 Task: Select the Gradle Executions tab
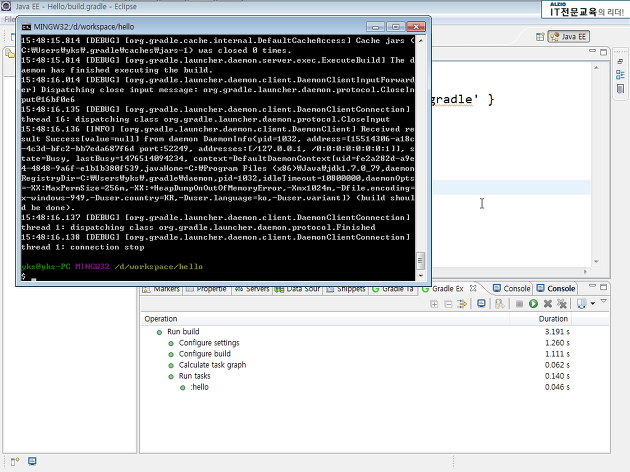pyautogui.click(x=448, y=288)
